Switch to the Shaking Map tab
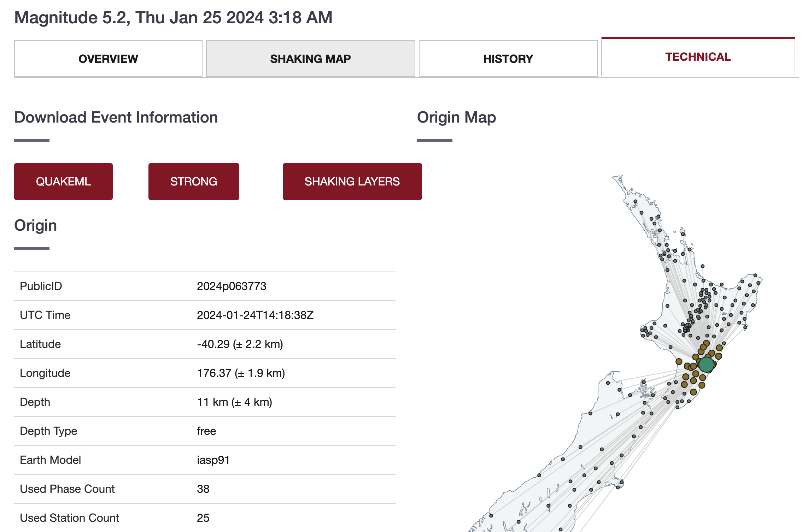 click(310, 59)
